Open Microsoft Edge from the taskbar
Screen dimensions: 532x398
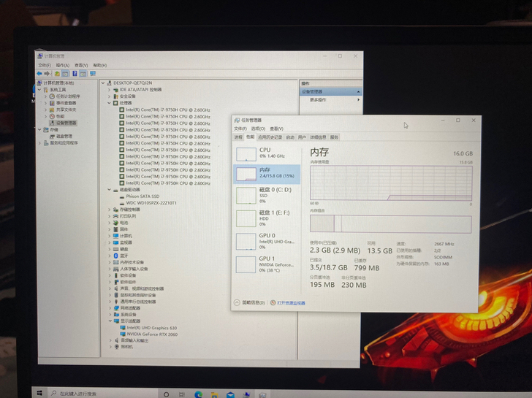click(x=198, y=394)
